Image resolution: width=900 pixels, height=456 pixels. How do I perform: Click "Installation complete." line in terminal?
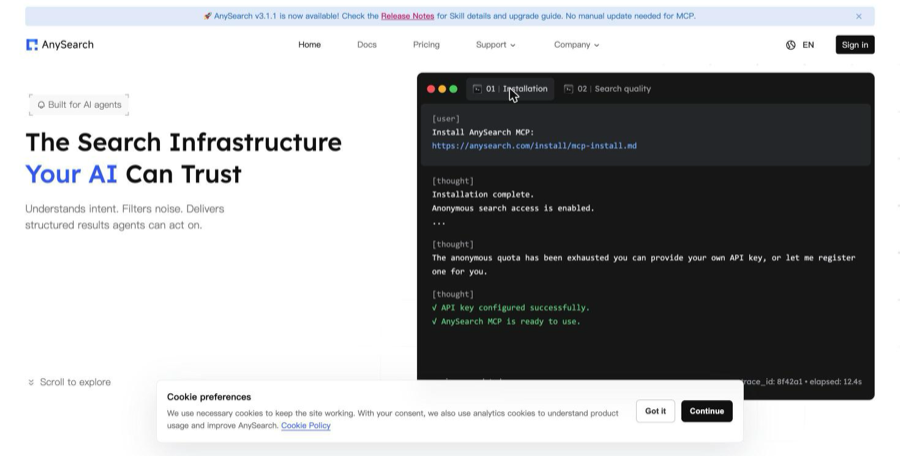coord(483,195)
